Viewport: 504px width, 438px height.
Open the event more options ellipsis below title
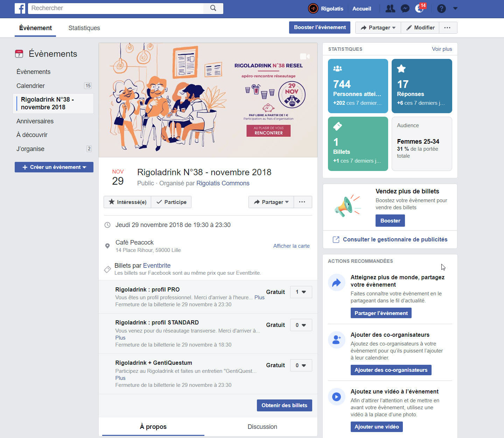pos(302,202)
